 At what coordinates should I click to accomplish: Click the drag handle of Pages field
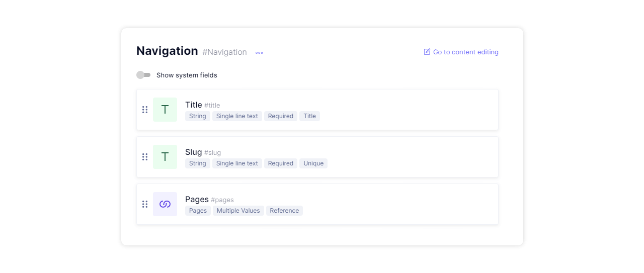(145, 204)
